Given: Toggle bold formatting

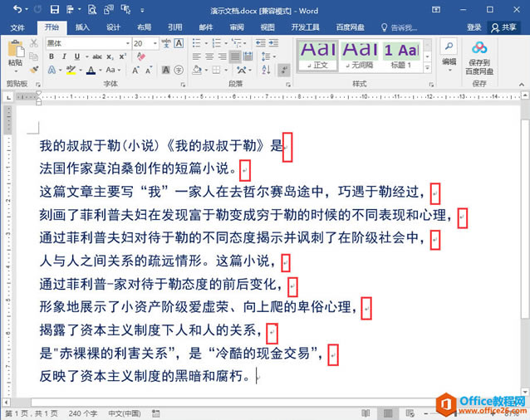Looking at the screenshot, I should click(x=52, y=56).
